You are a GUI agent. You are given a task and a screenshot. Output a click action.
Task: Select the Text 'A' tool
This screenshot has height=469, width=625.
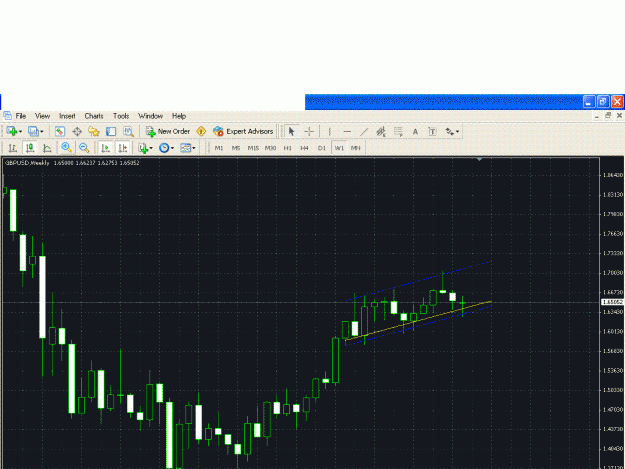click(x=415, y=131)
